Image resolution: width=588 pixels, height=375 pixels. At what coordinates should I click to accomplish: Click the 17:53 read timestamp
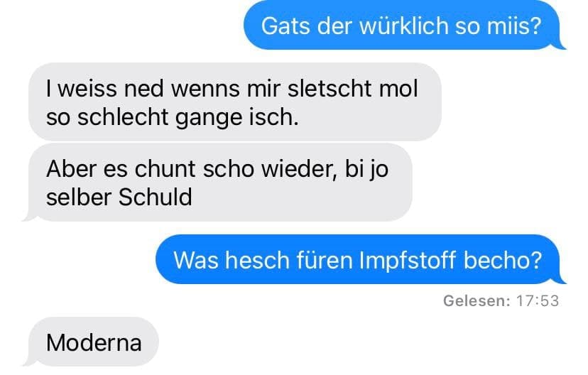(x=538, y=300)
